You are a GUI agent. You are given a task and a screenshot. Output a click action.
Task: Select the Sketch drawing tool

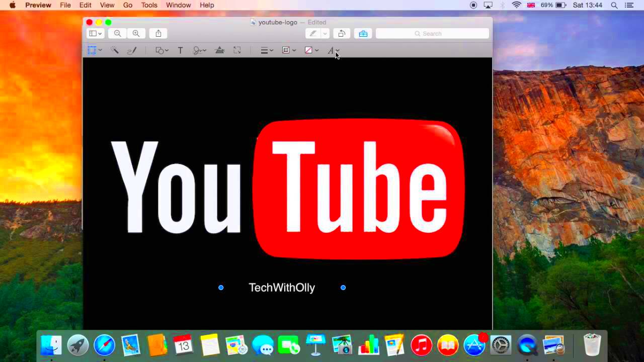click(132, 50)
